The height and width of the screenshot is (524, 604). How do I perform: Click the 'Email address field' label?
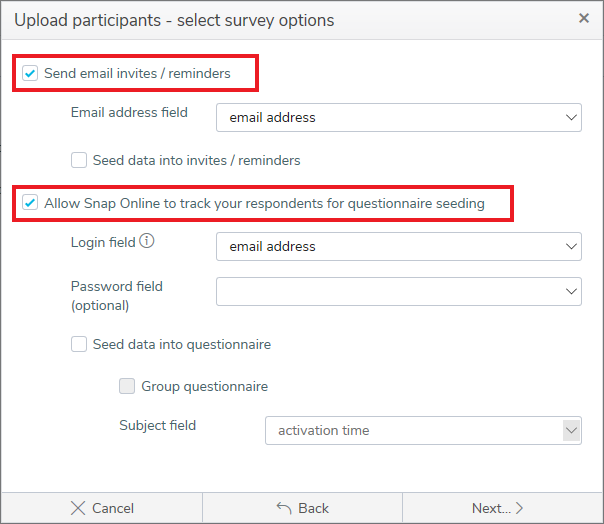pos(129,113)
